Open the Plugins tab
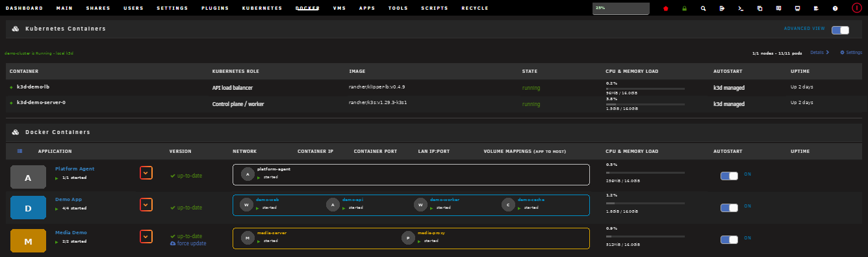 coord(214,8)
